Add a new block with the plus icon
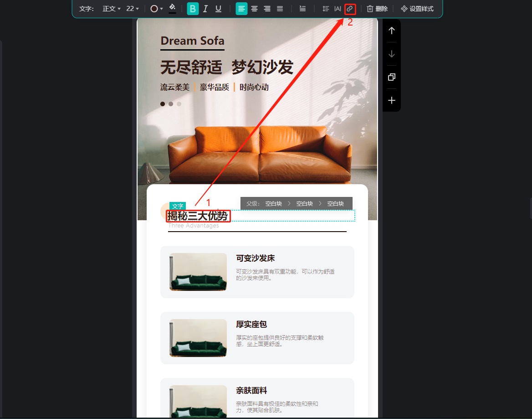 392,100
